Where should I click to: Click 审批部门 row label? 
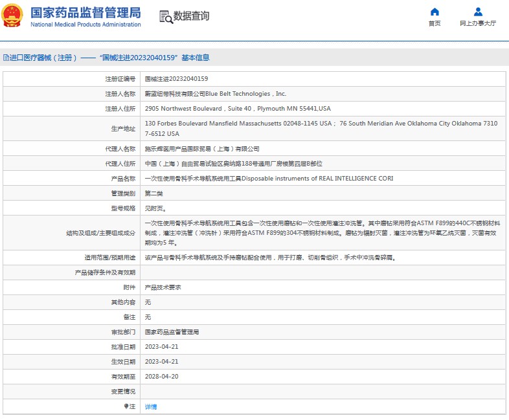(x=123, y=332)
